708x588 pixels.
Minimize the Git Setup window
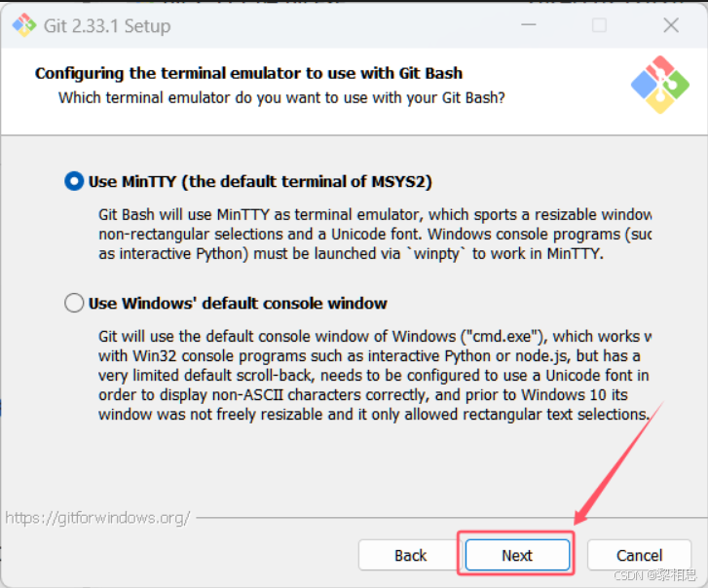click(528, 24)
